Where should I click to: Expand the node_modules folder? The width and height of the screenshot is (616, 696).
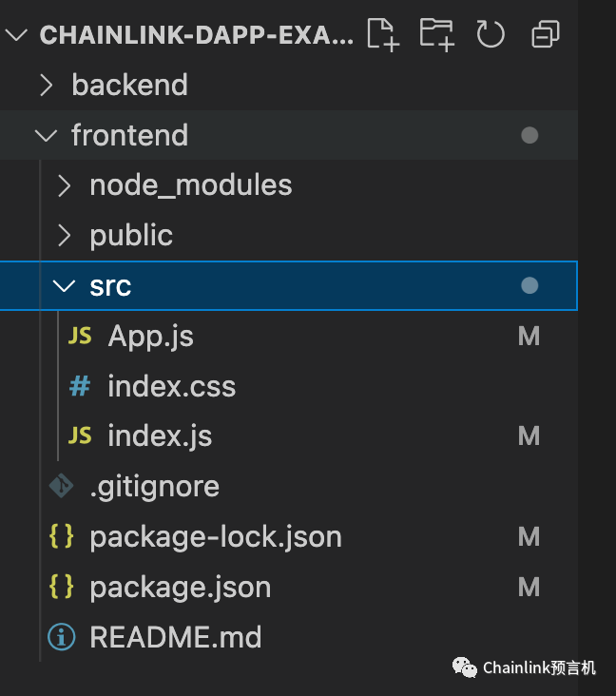64,185
